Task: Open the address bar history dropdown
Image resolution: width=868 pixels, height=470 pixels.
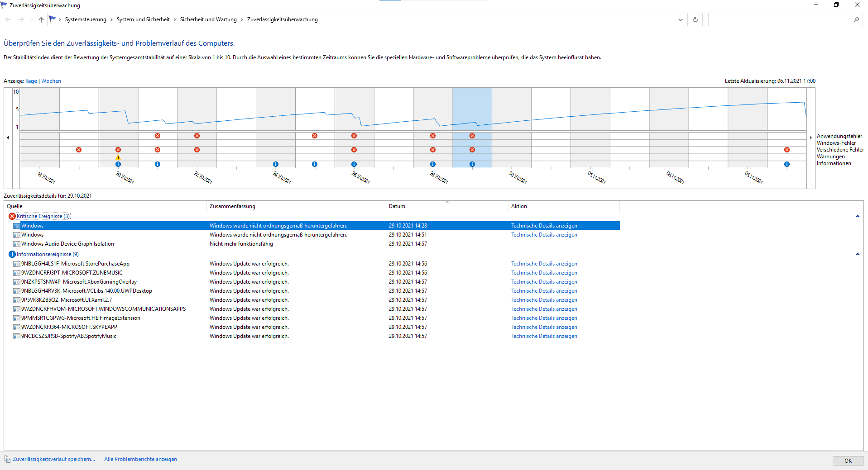Action: click(680, 19)
